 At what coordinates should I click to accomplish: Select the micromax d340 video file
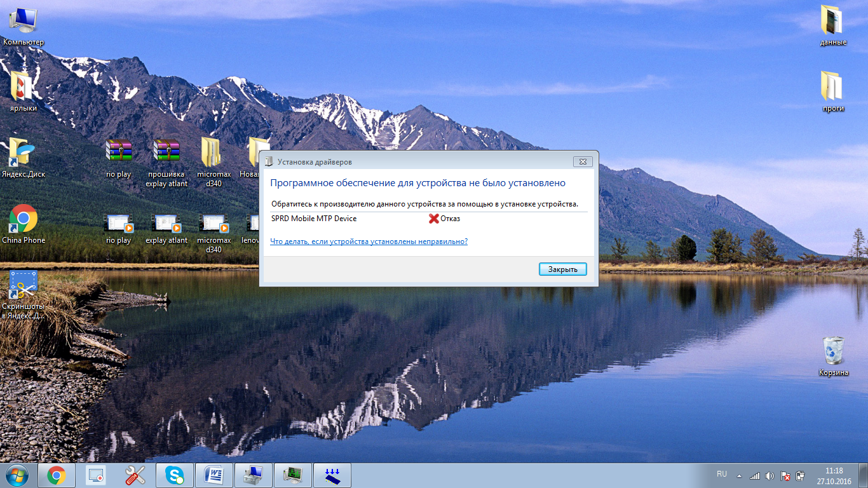click(214, 233)
